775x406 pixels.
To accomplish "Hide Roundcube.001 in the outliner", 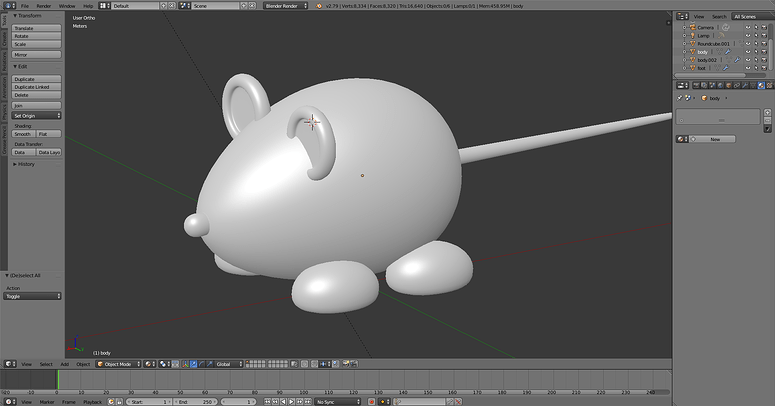I will pos(748,44).
